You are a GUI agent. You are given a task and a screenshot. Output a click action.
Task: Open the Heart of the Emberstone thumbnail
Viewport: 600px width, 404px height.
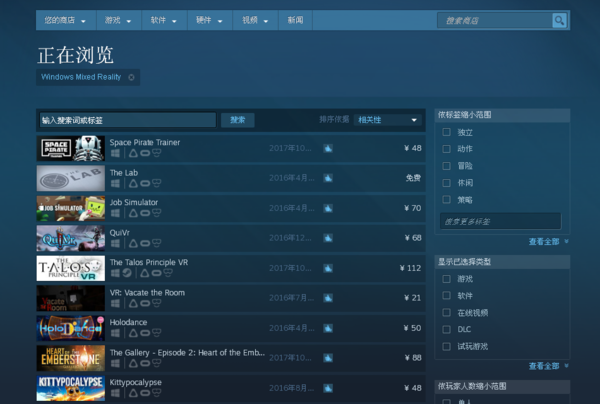(71, 358)
